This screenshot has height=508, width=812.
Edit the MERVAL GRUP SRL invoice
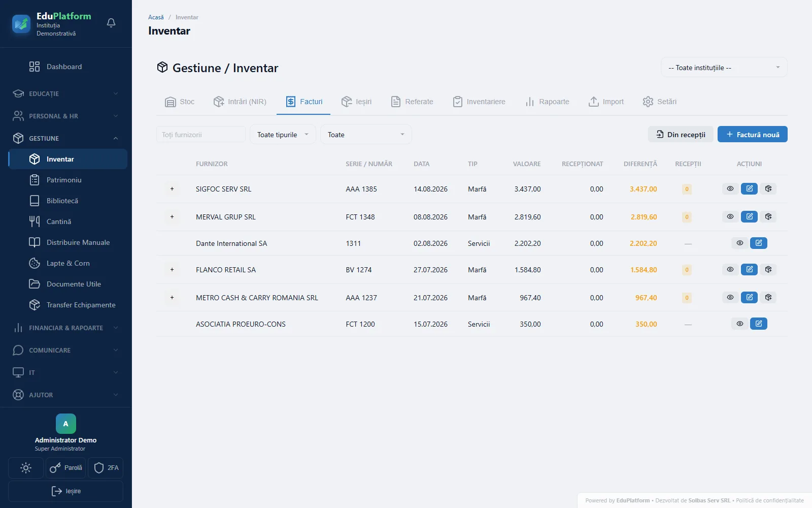749,217
